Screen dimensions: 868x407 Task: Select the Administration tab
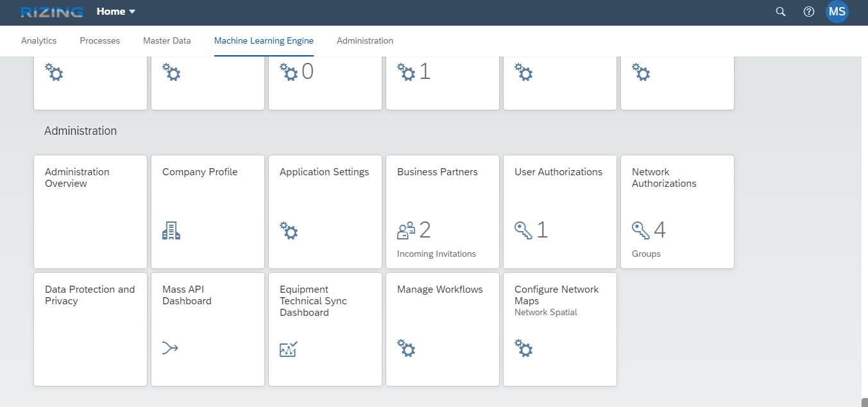pyautogui.click(x=365, y=40)
